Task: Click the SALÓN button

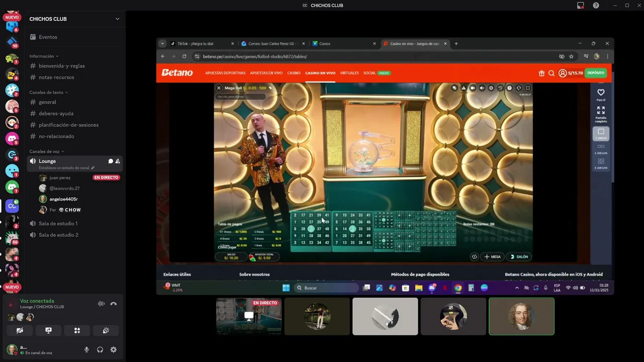Action: [519, 257]
